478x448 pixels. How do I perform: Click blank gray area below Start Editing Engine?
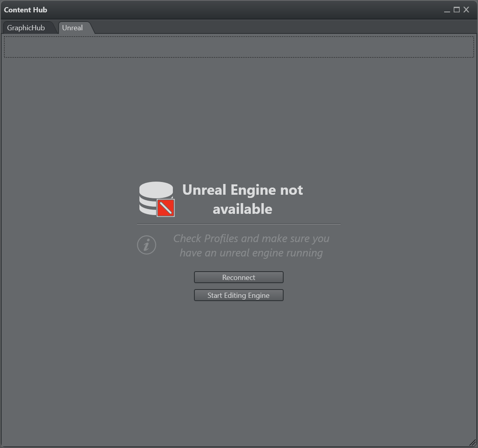[239, 358]
